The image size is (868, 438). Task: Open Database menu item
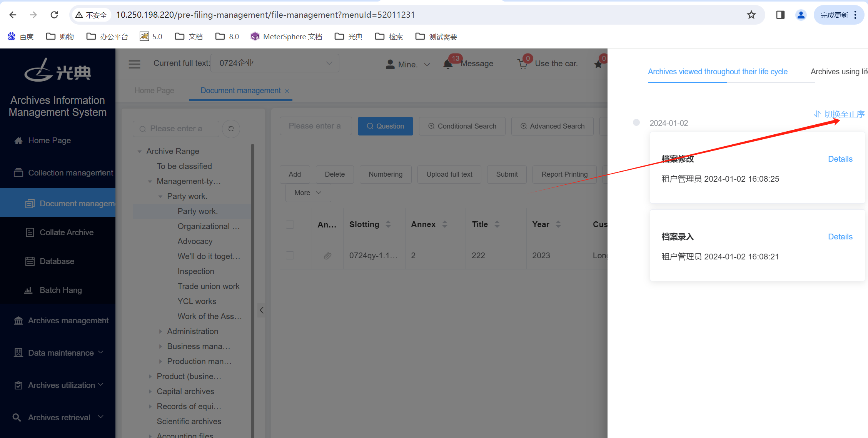(58, 261)
